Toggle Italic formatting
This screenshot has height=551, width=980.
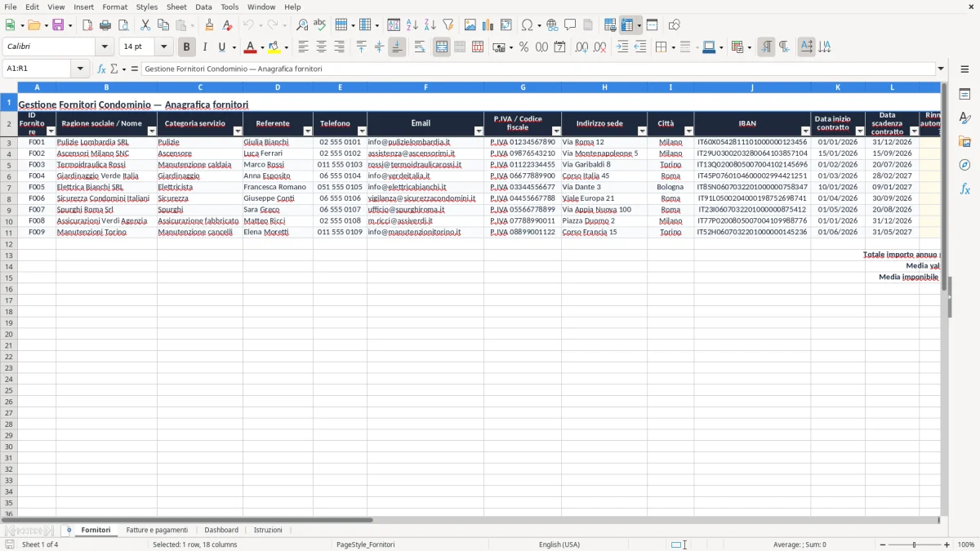click(x=205, y=47)
